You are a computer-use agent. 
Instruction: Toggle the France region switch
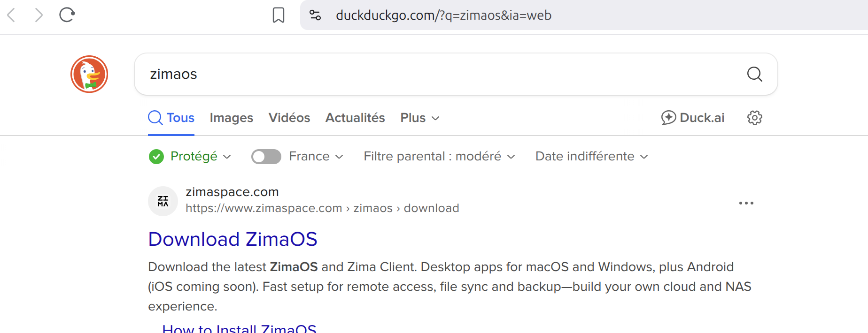(266, 157)
